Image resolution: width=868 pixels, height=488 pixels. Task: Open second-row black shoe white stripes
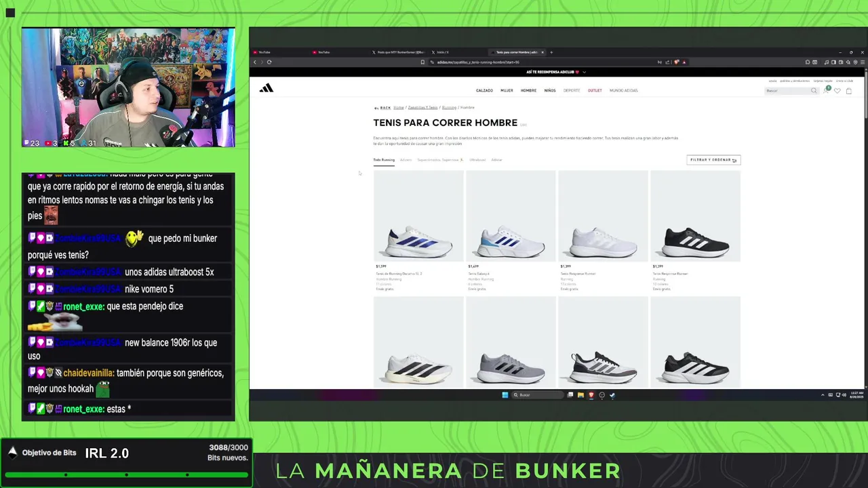[695, 342]
